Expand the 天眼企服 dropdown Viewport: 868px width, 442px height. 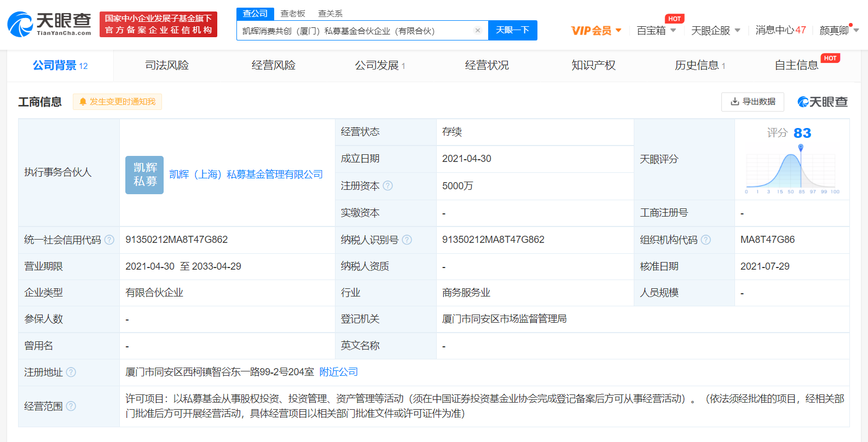pyautogui.click(x=715, y=31)
